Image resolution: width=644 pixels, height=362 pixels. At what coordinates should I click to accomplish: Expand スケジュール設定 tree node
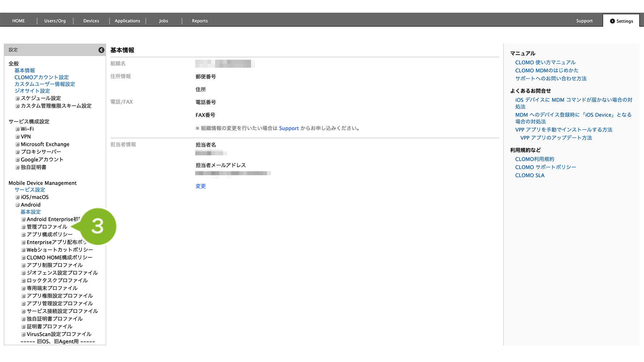click(x=17, y=98)
